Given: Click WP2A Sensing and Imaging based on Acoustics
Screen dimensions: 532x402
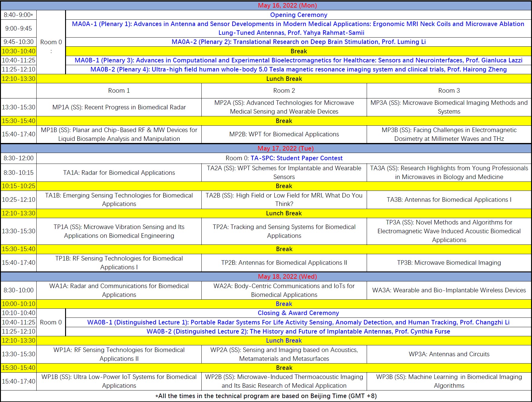Looking at the screenshot, I should coord(284,354).
